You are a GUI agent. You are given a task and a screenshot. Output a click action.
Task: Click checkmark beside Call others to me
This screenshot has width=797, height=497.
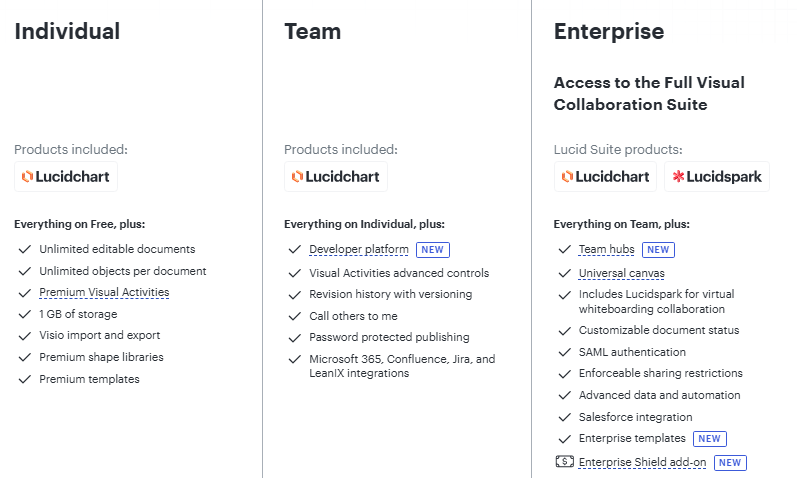tap(295, 316)
